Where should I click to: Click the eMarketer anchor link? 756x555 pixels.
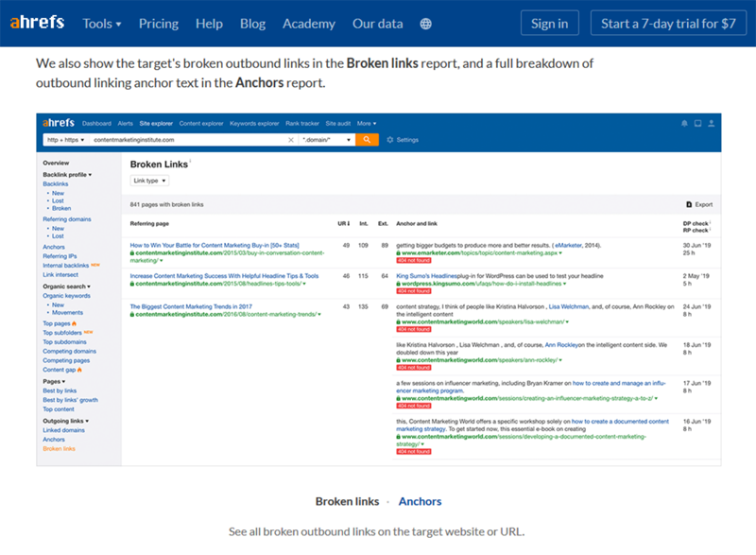tap(568, 246)
